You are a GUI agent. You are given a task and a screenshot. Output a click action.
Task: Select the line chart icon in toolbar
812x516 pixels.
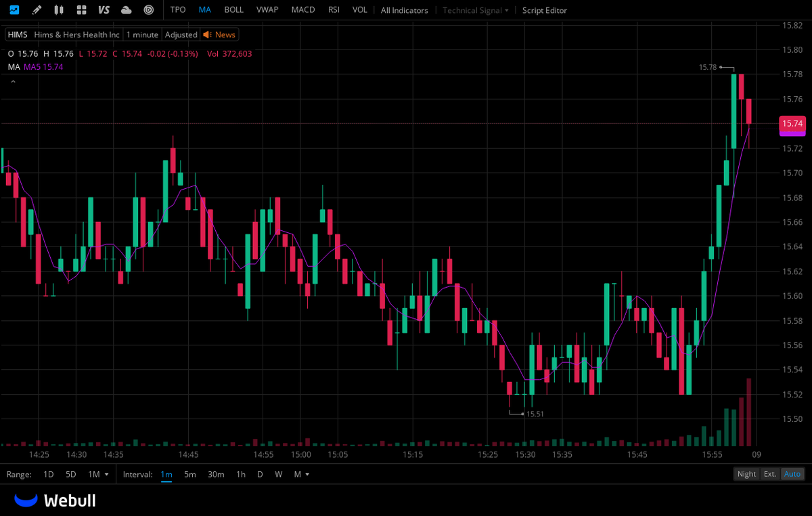point(14,10)
